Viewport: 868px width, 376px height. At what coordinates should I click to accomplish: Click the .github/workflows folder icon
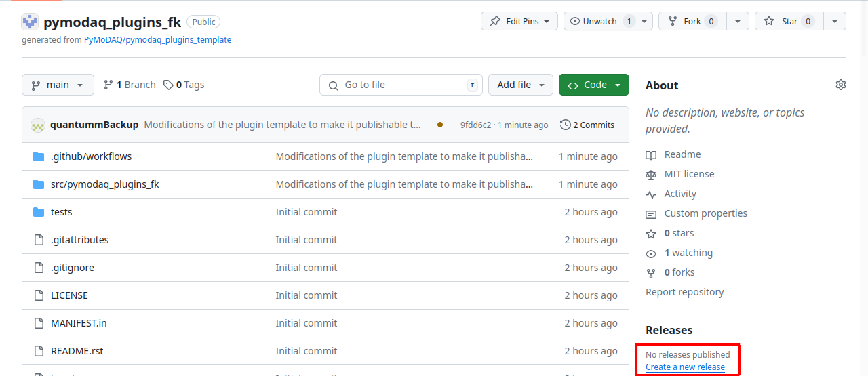tap(39, 156)
